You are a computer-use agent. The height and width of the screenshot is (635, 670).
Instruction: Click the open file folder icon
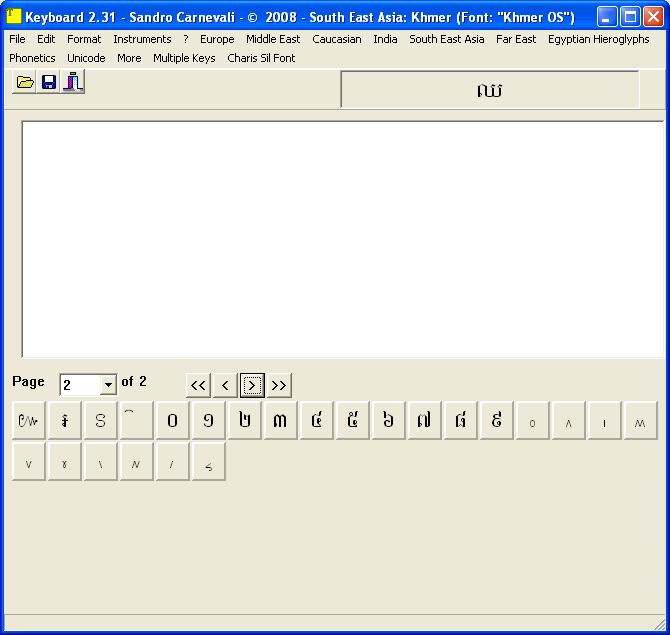(24, 82)
